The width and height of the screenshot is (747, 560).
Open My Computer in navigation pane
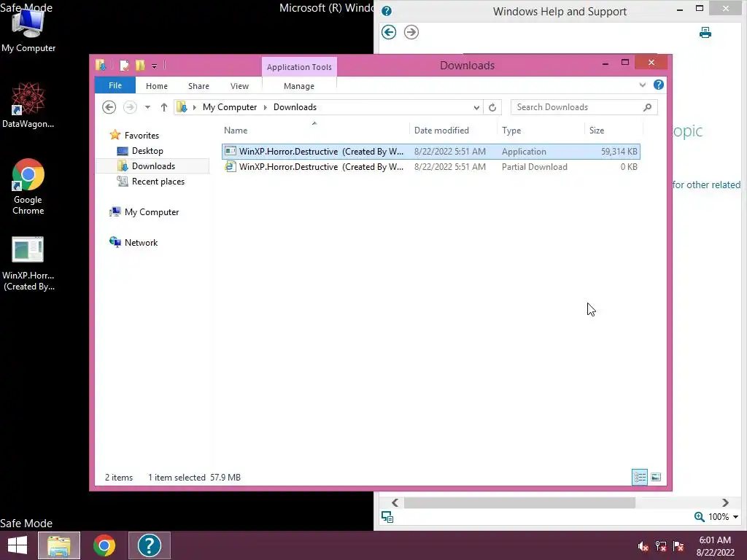(x=152, y=212)
